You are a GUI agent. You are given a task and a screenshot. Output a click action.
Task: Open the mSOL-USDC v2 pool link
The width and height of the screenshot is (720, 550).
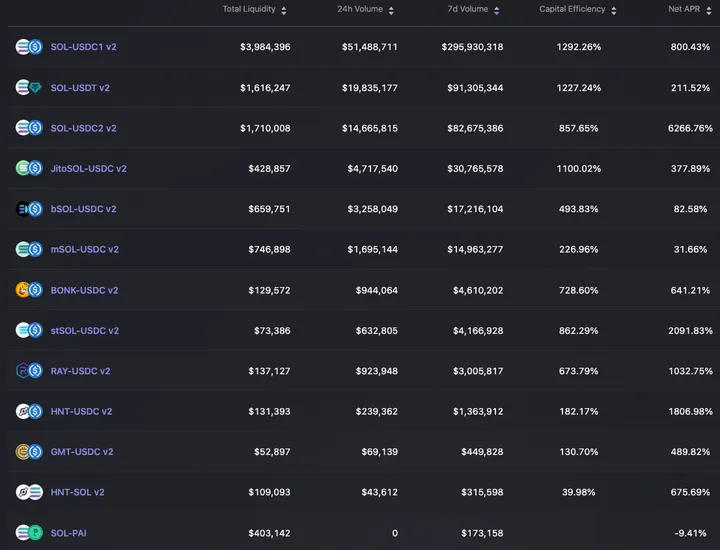tap(84, 249)
